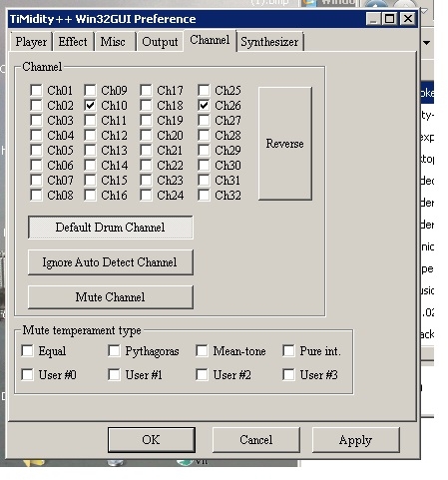Check the Ch20 checkbox

146,135
